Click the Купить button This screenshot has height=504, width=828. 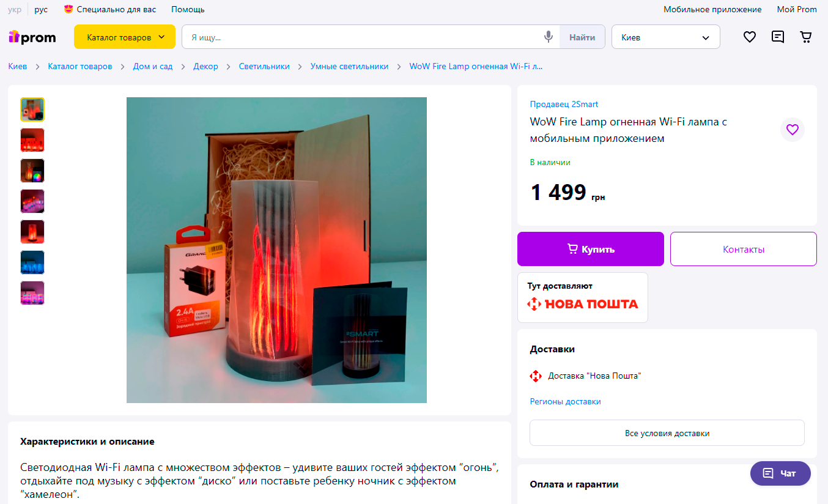[x=591, y=249]
